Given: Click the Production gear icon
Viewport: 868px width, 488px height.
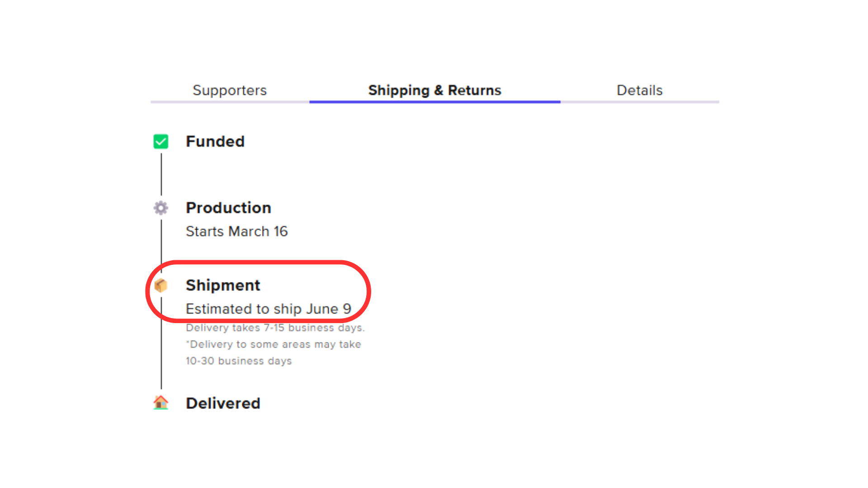Looking at the screenshot, I should tap(161, 208).
